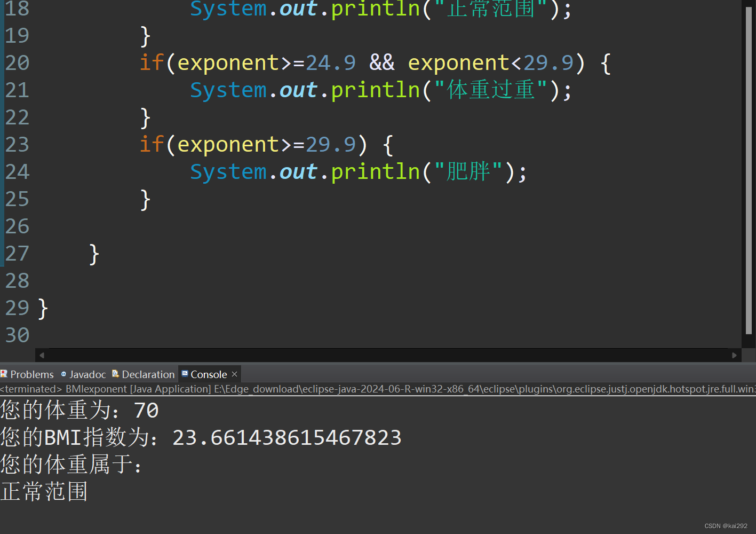The image size is (756, 534).
Task: Click the terminated BMIexponent status line
Action: (378, 389)
